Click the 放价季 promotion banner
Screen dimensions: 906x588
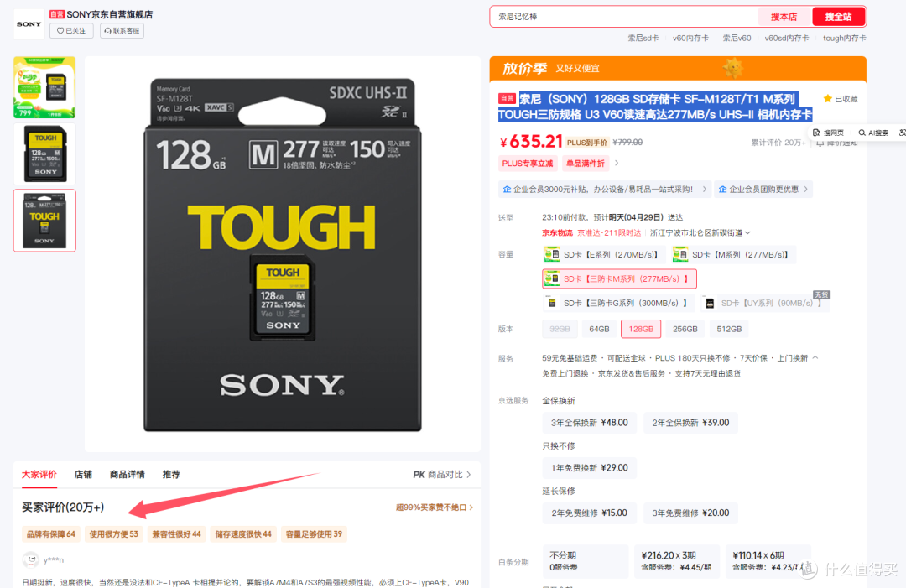678,68
